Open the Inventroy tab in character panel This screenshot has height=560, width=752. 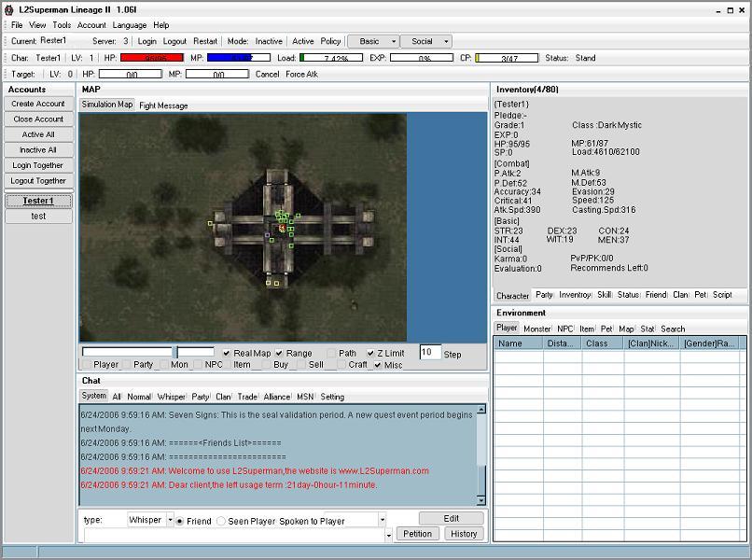click(x=575, y=295)
